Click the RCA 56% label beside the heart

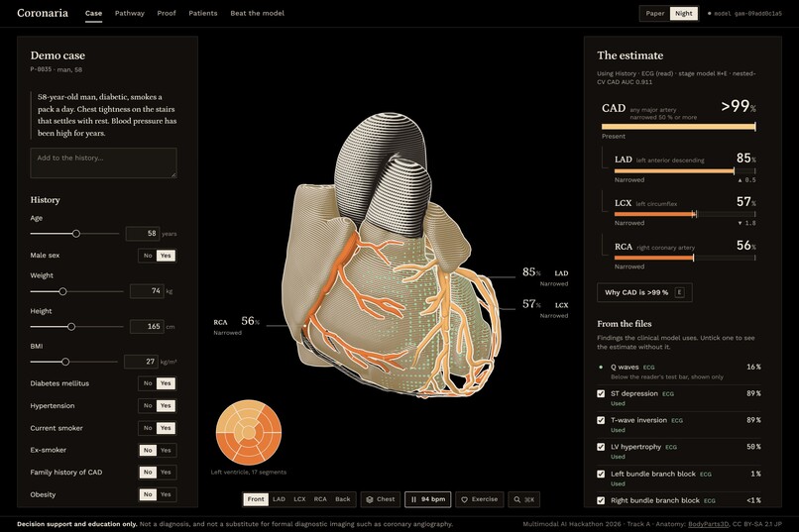(237, 325)
